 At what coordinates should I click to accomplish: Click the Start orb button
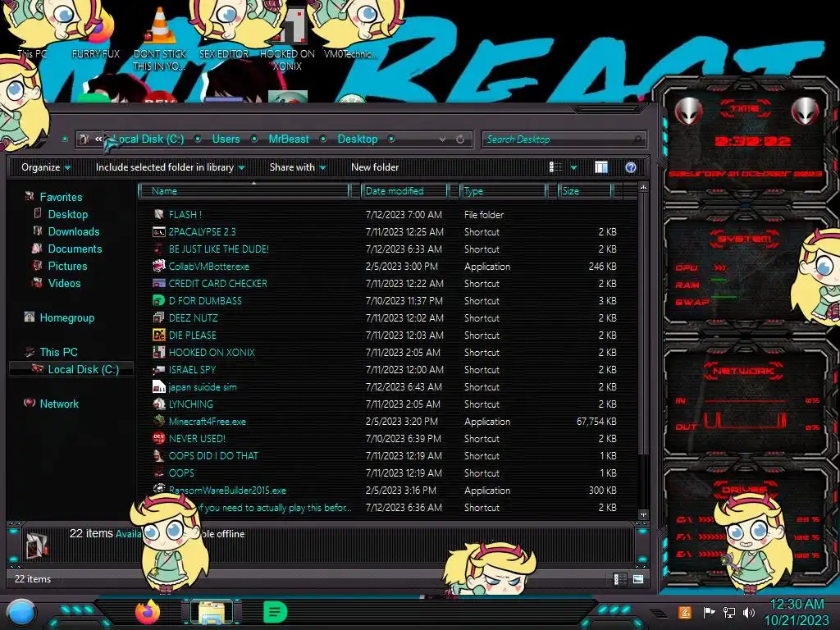(x=21, y=614)
